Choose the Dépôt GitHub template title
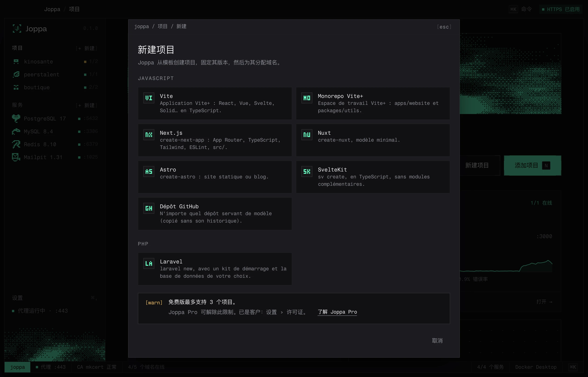This screenshot has width=588, height=377. tap(179, 206)
